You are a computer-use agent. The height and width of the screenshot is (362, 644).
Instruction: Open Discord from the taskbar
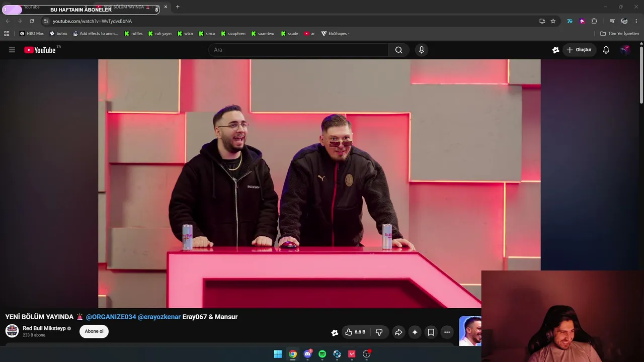pos(307,354)
